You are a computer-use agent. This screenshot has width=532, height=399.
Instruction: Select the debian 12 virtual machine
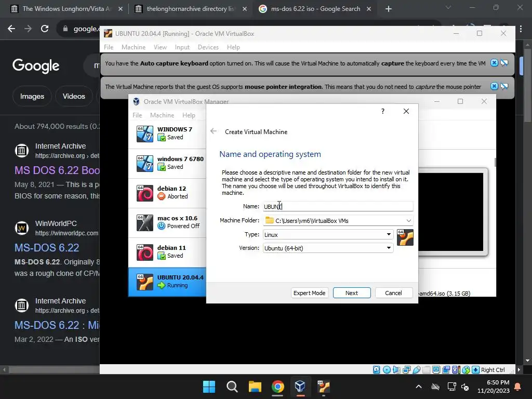[x=167, y=192]
